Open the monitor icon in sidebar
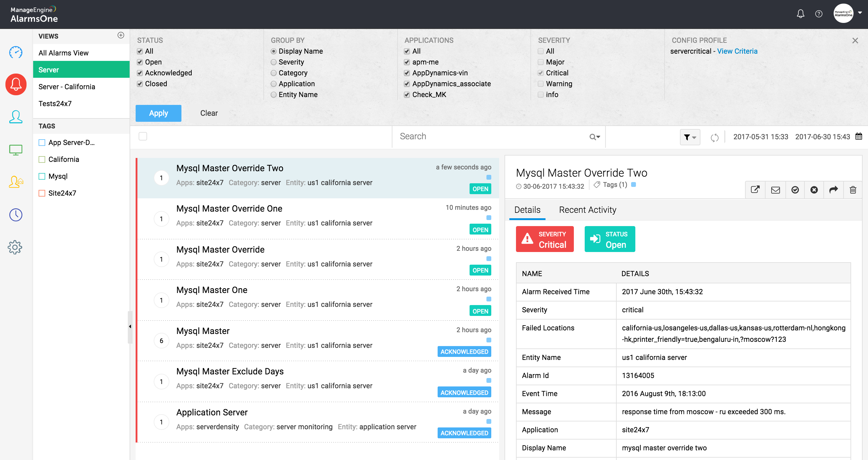This screenshot has height=460, width=868. pyautogui.click(x=15, y=150)
